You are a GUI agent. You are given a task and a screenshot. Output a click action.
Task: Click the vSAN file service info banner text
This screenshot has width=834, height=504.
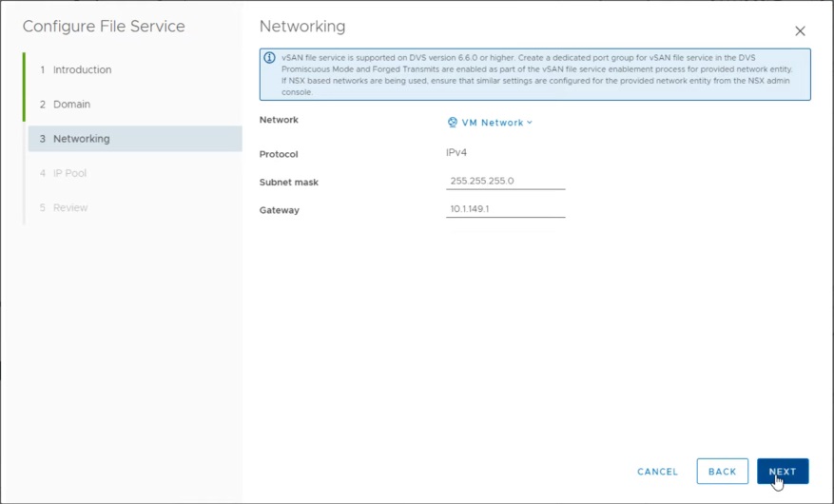pyautogui.click(x=542, y=74)
